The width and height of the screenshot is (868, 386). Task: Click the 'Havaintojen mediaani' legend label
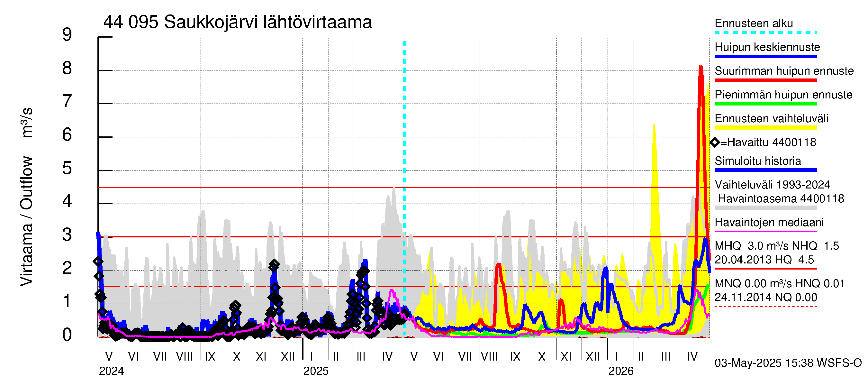click(x=769, y=223)
